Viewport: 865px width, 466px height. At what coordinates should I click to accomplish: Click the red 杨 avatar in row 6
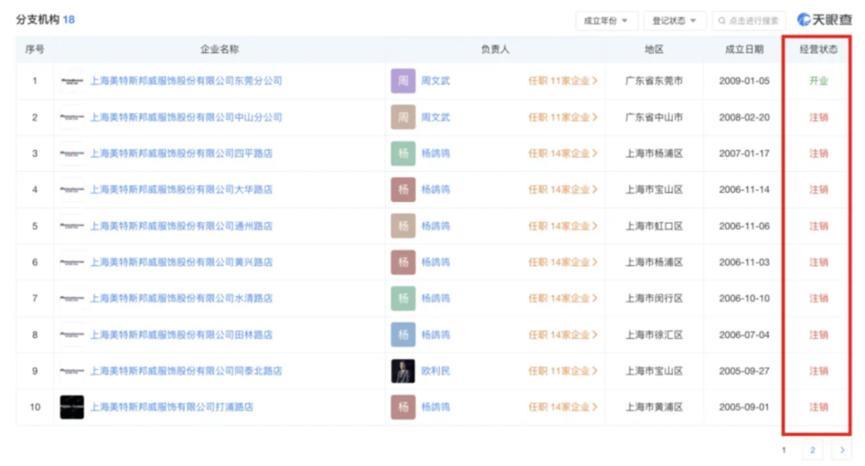(x=403, y=262)
